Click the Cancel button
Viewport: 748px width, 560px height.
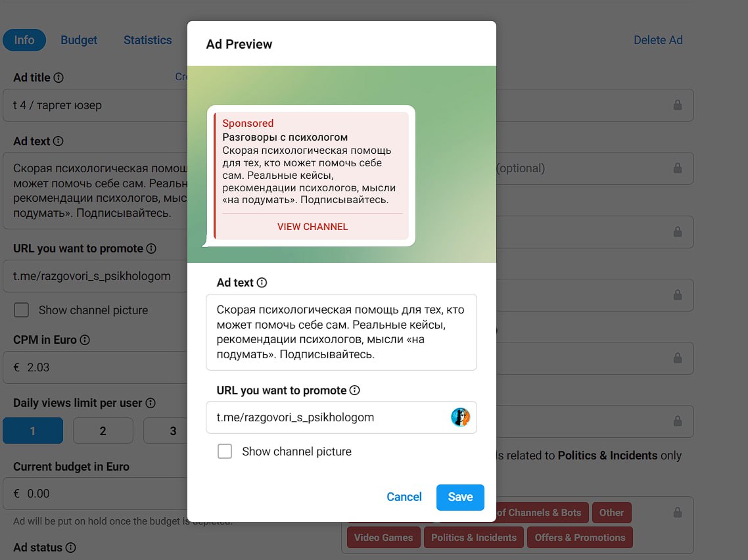[x=404, y=497]
